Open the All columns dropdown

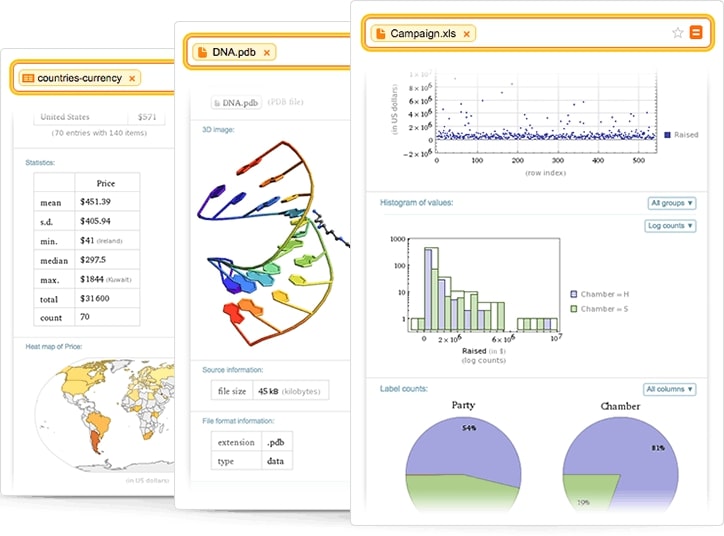669,389
